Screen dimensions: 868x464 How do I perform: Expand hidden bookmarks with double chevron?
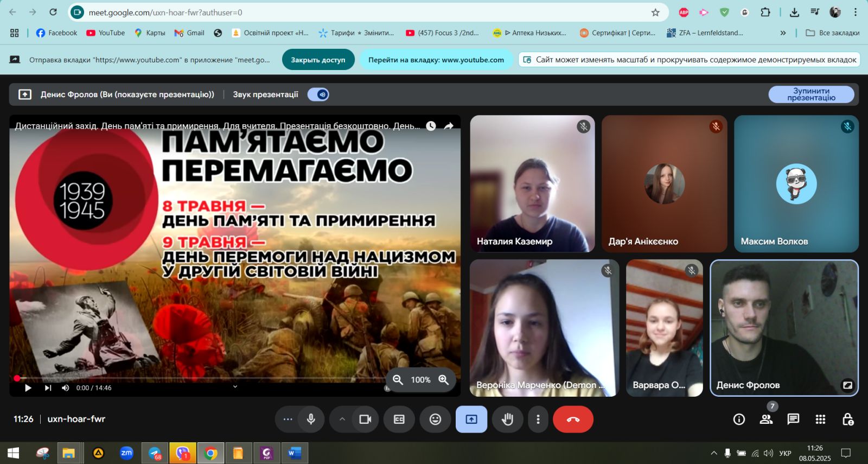coord(783,33)
